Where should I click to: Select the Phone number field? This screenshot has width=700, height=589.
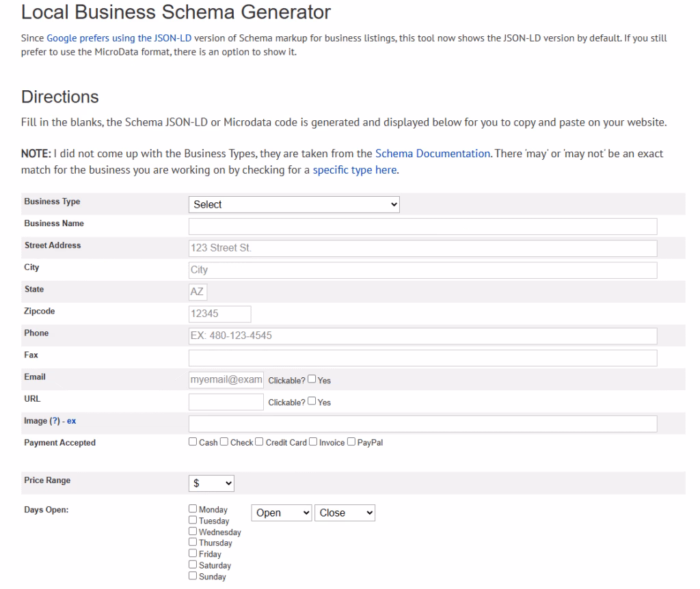[422, 335]
